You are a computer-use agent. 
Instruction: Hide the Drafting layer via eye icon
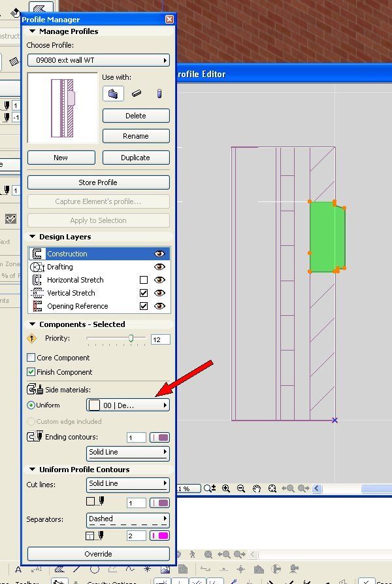pyautogui.click(x=159, y=267)
